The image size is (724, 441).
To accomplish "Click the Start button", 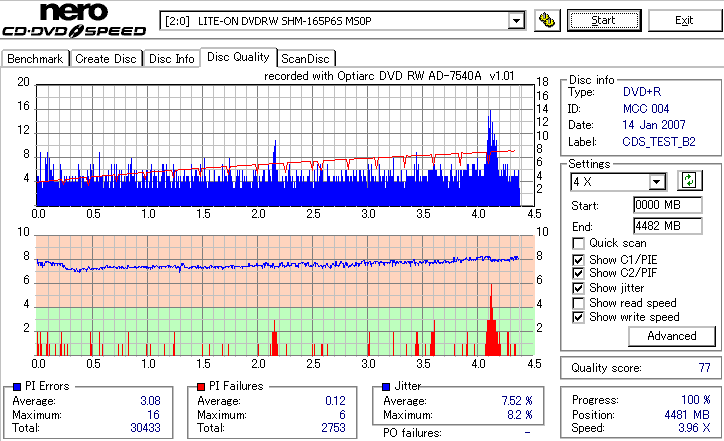I will coord(604,21).
